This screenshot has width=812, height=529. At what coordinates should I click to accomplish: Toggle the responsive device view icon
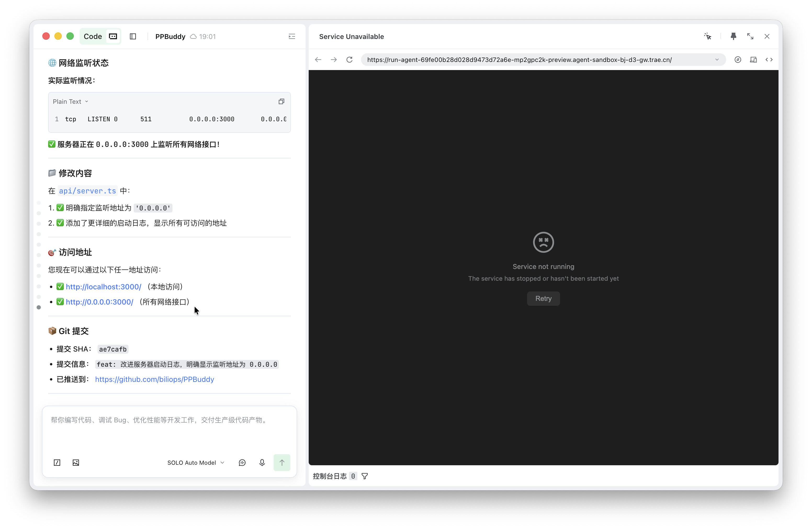pyautogui.click(x=753, y=60)
